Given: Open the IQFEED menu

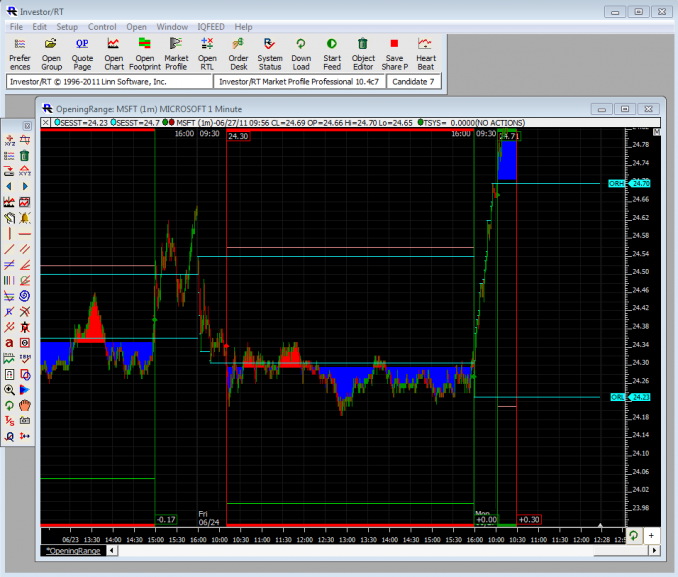Looking at the screenshot, I should click(210, 27).
